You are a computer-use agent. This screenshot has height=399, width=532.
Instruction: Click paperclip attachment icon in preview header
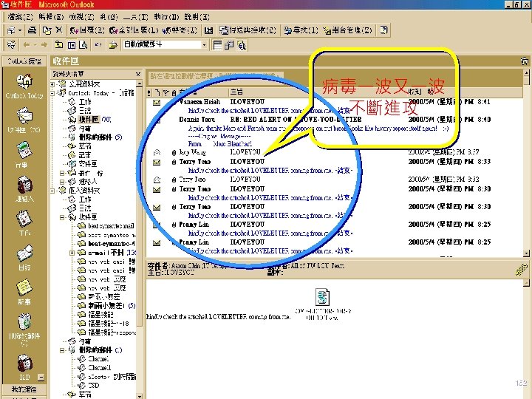click(x=521, y=270)
